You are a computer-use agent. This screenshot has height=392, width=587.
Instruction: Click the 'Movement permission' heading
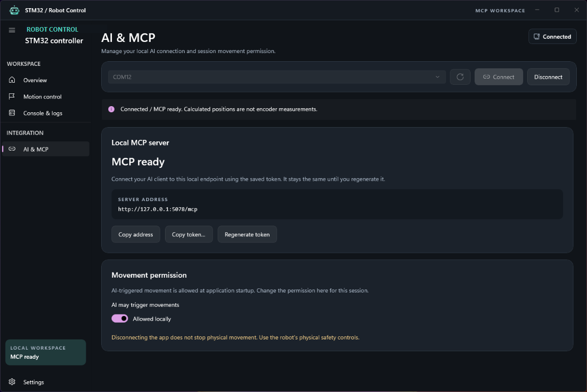click(x=149, y=275)
